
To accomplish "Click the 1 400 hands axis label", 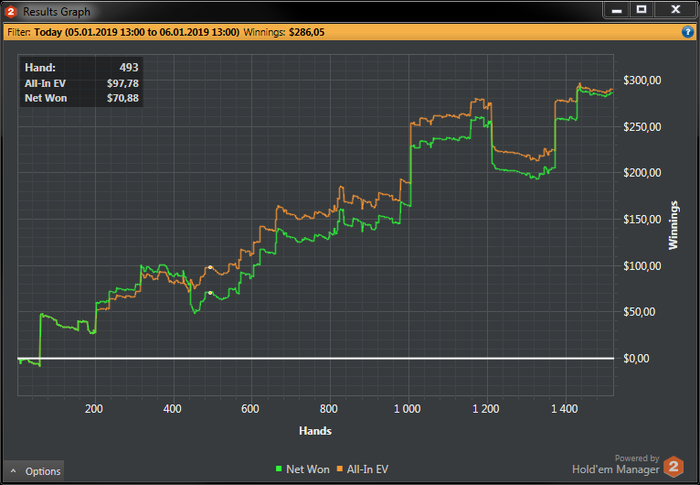I will pyautogui.click(x=564, y=409).
